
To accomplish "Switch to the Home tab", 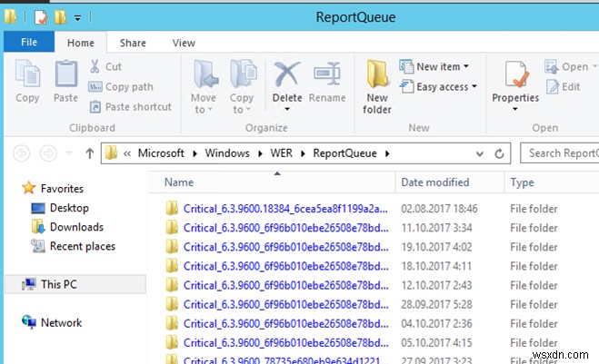I will tap(81, 43).
